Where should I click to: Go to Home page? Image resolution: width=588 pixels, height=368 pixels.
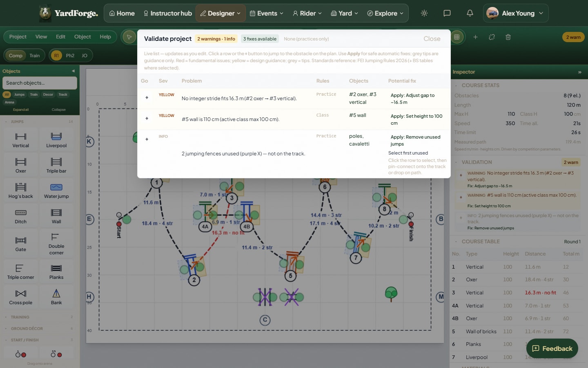tap(122, 13)
